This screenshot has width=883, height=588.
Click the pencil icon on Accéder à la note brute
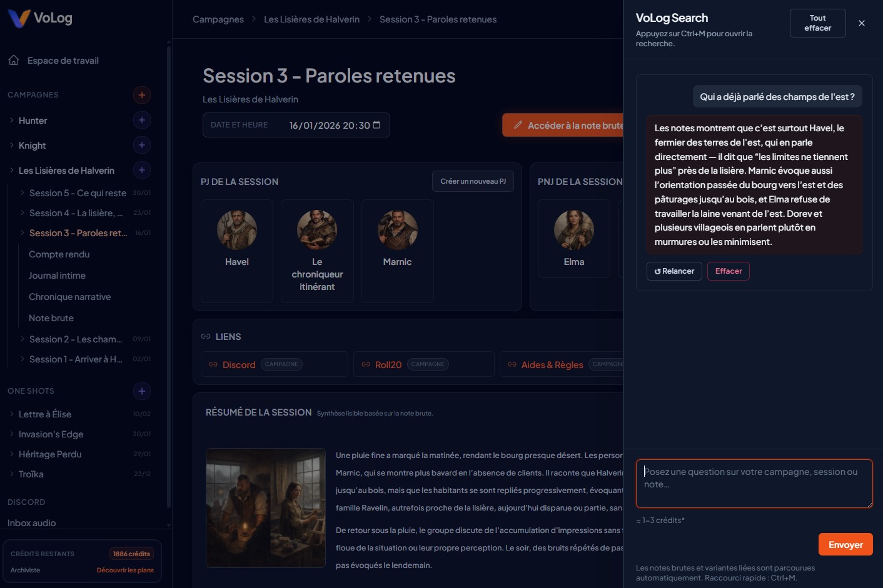pyautogui.click(x=518, y=125)
